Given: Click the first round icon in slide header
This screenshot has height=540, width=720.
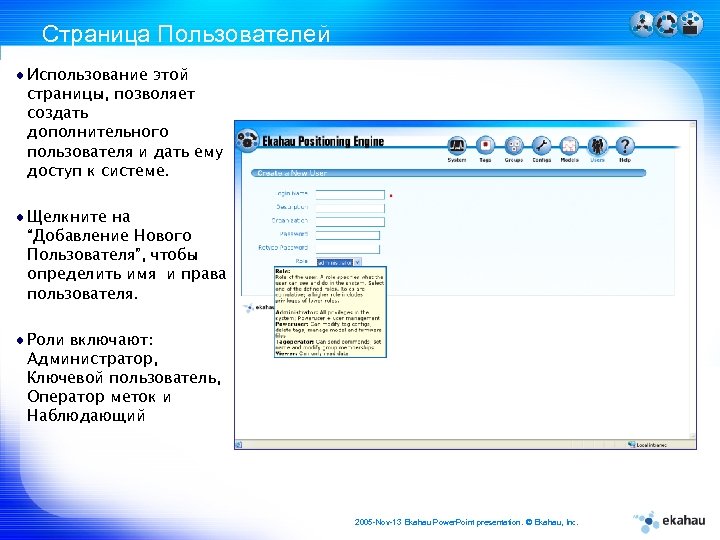Looking at the screenshot, I should [641, 23].
